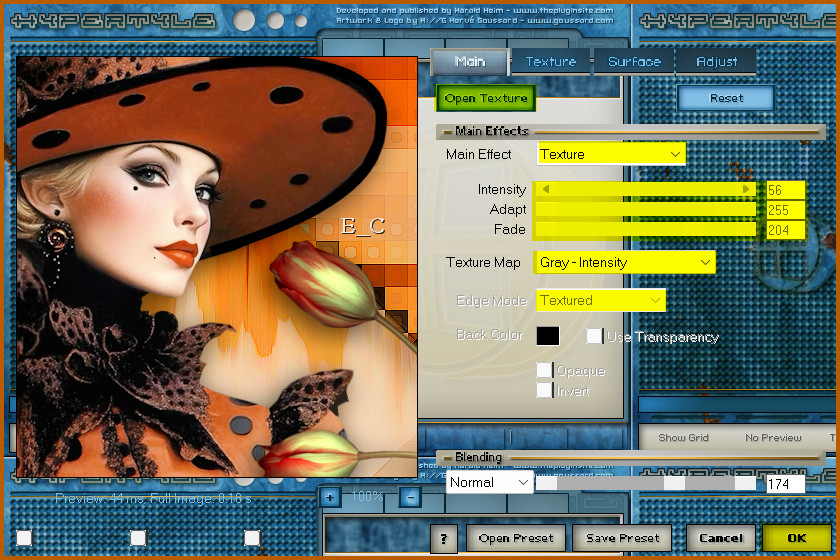Collapse the Main Effects section

[447, 131]
